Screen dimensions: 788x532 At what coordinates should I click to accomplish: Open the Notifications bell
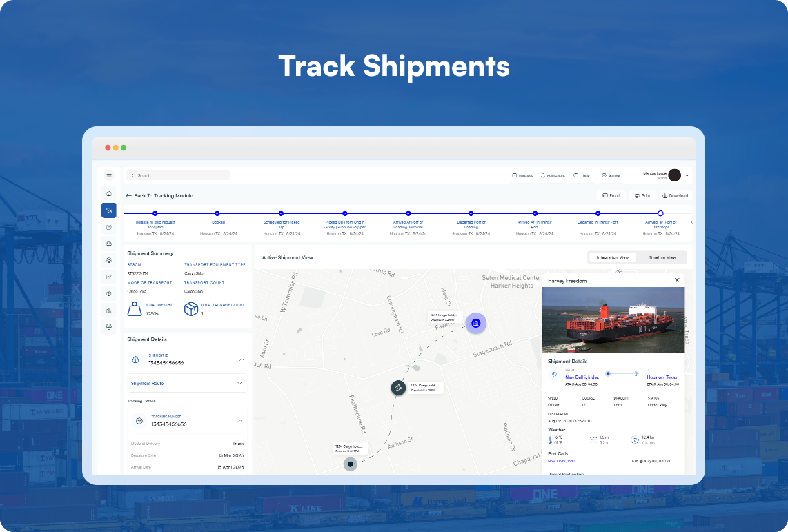[x=553, y=176]
